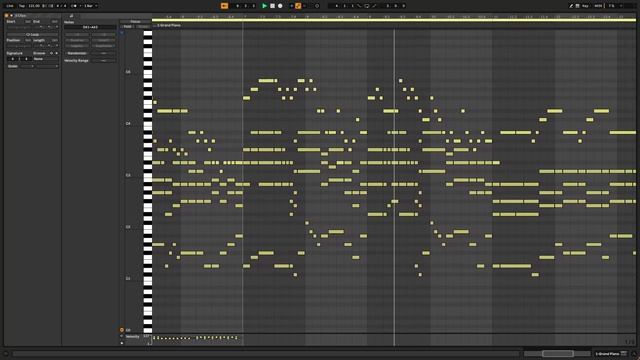Select the tempo value field
The height and width of the screenshot is (360, 640).
(x=34, y=6)
